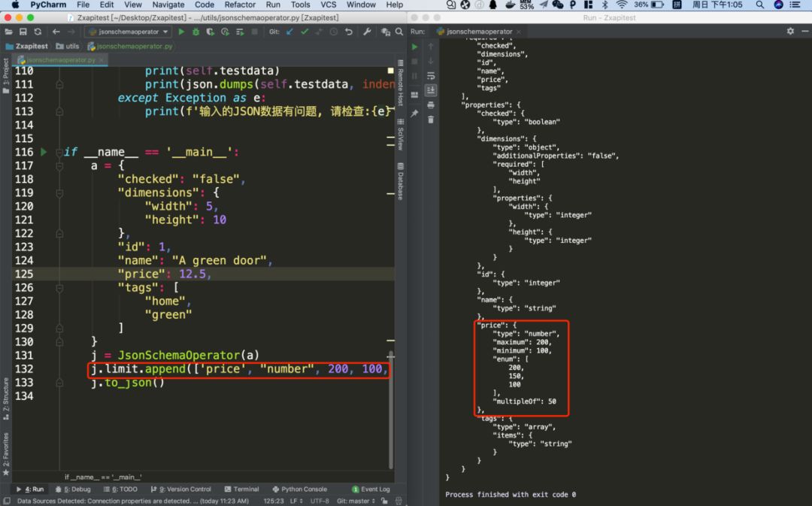Collapse the dict fold marker at line 117
Viewport: 812px width, 506px height.
pos(59,165)
